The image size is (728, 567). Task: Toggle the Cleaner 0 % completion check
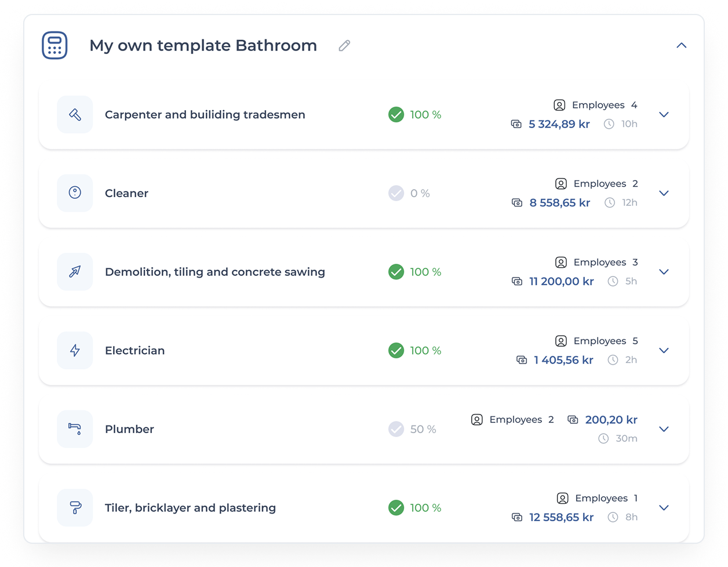(396, 193)
